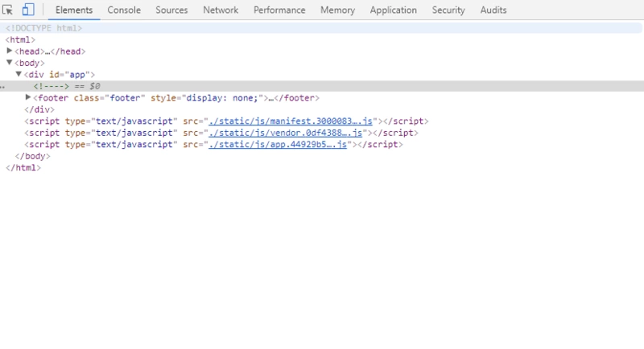This screenshot has width=644, height=349.
Task: Go to the Network tab
Action: 221,10
